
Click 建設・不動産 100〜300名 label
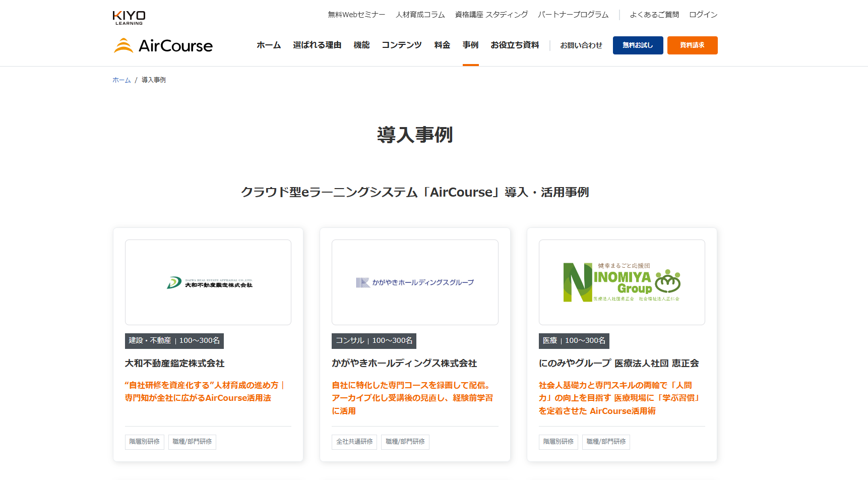pyautogui.click(x=174, y=341)
